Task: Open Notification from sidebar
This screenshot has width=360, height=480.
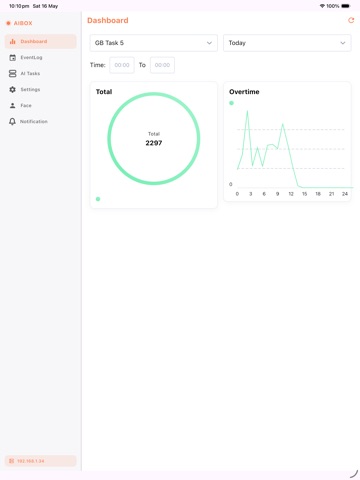Action: tap(41, 122)
